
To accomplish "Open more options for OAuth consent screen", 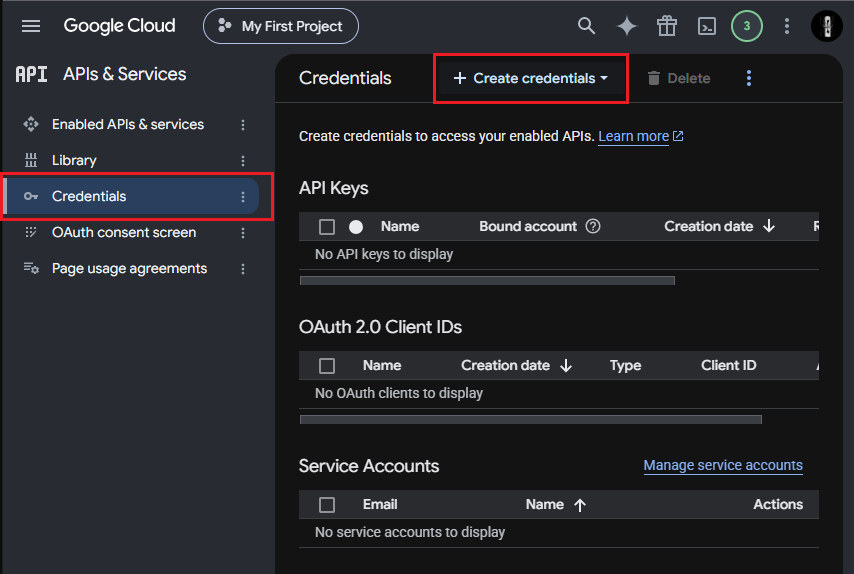I will (x=243, y=233).
